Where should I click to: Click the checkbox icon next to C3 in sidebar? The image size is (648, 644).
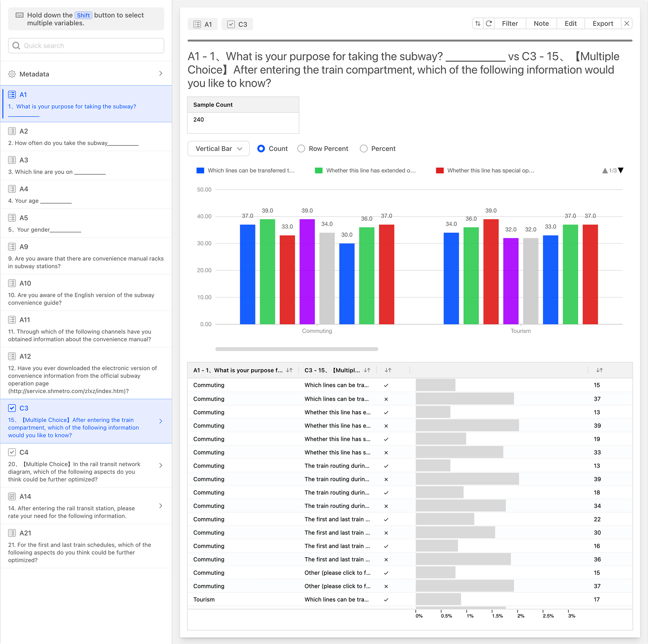tap(12, 408)
